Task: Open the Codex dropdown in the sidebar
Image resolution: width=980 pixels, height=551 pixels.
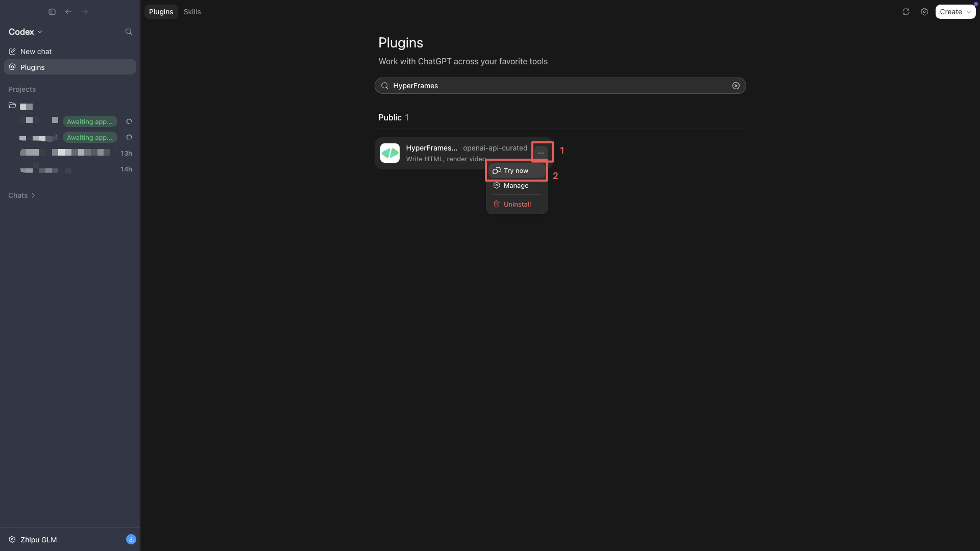Action: [x=26, y=32]
